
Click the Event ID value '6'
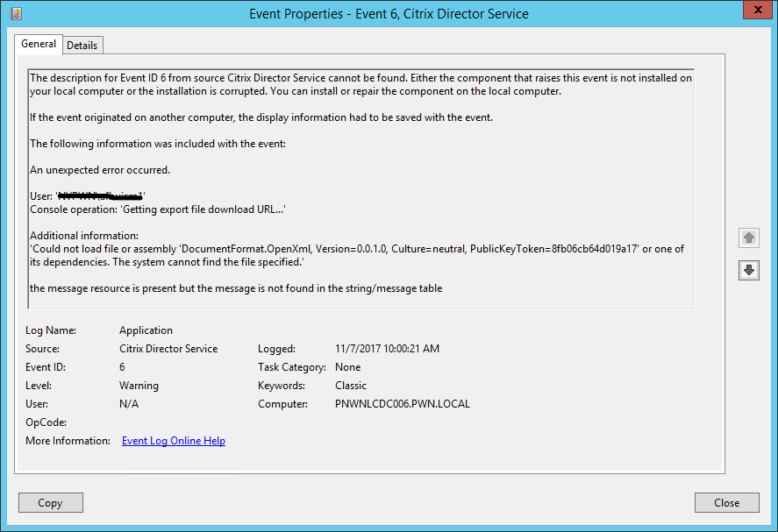tap(122, 367)
